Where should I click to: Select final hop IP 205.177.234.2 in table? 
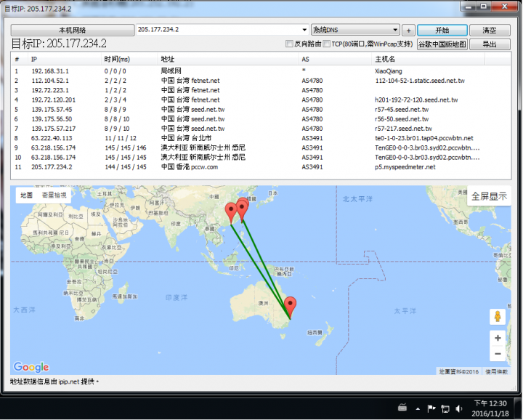click(x=52, y=167)
